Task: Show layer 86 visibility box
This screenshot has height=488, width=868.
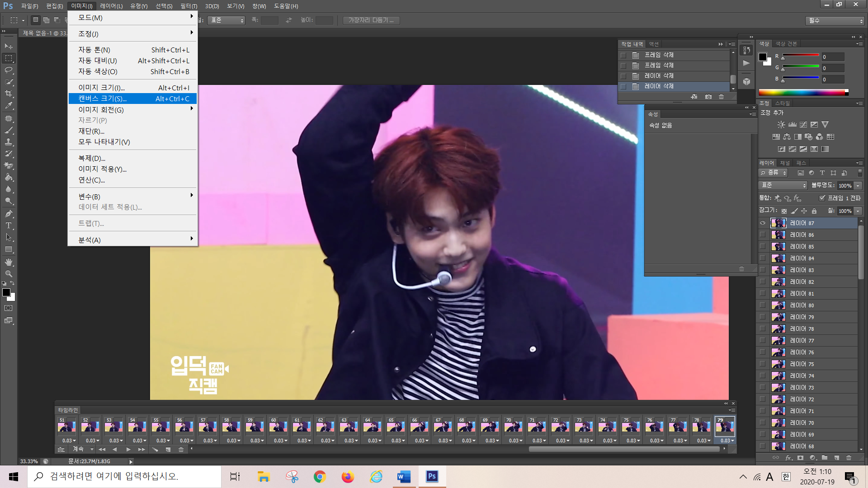Action: tap(763, 235)
